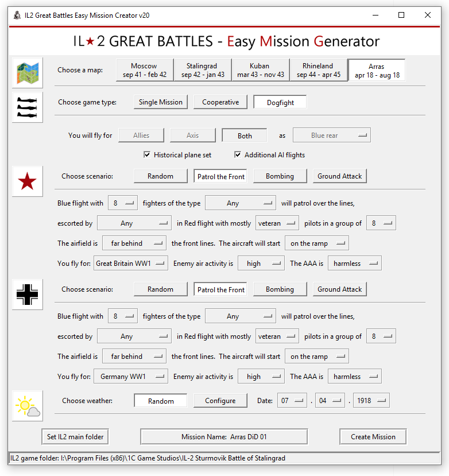This screenshot has width=449, height=476.
Task: Select Random scenario for red star side
Action: 161,176
